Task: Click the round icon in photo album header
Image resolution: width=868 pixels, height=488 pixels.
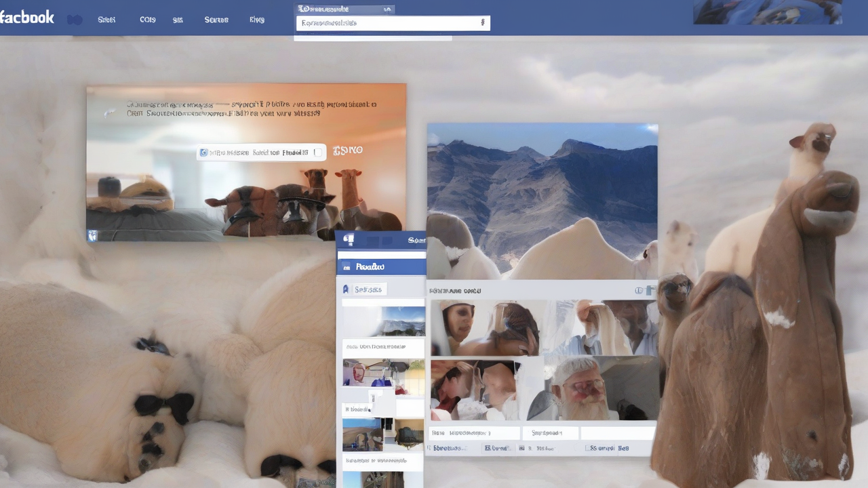Action: (638, 291)
